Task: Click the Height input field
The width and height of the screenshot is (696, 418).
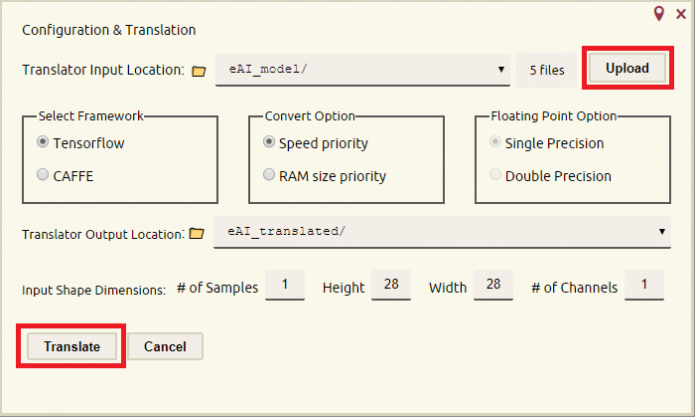Action: pyautogui.click(x=390, y=286)
